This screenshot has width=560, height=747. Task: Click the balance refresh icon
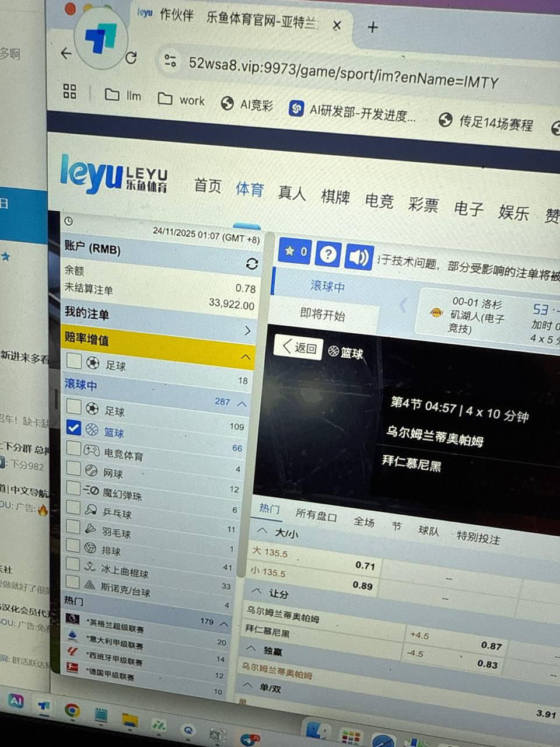[x=251, y=264]
